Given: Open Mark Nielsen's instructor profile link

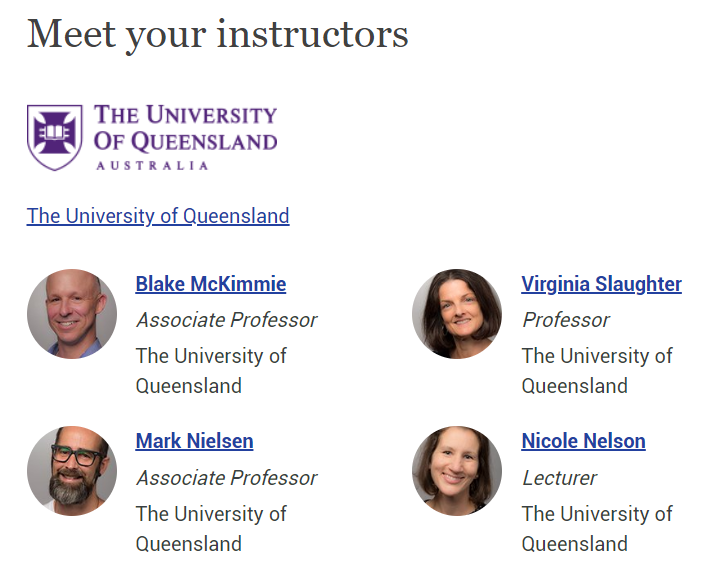Looking at the screenshot, I should point(195,441).
